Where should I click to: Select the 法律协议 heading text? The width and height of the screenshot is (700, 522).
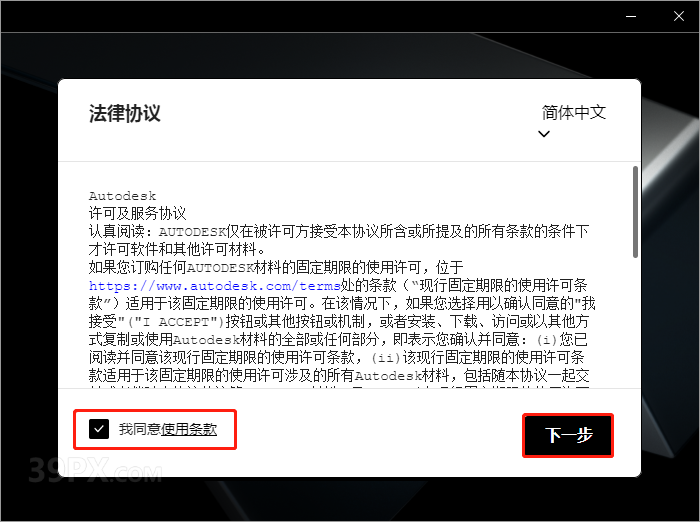[x=125, y=113]
